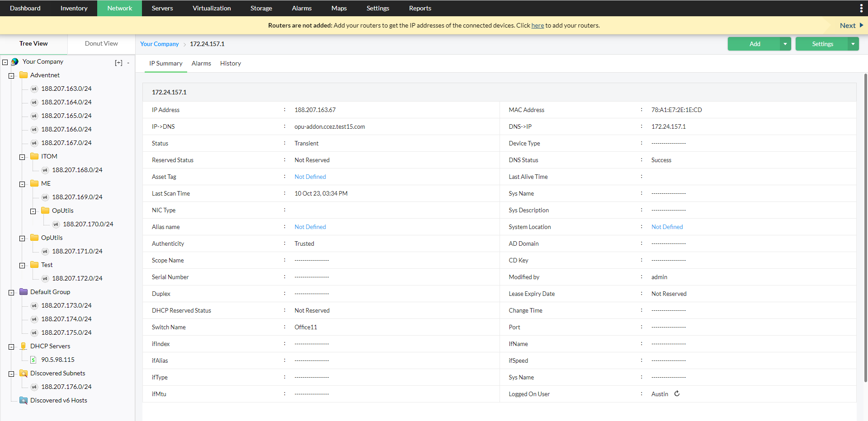Collapse the ME tree node
Image resolution: width=868 pixels, height=421 pixels.
(22, 183)
